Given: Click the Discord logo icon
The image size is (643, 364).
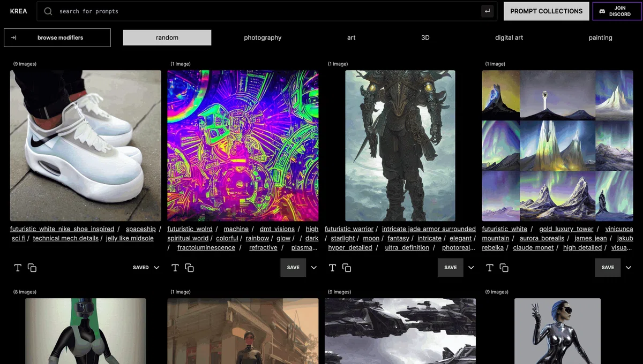Looking at the screenshot, I should pyautogui.click(x=602, y=11).
